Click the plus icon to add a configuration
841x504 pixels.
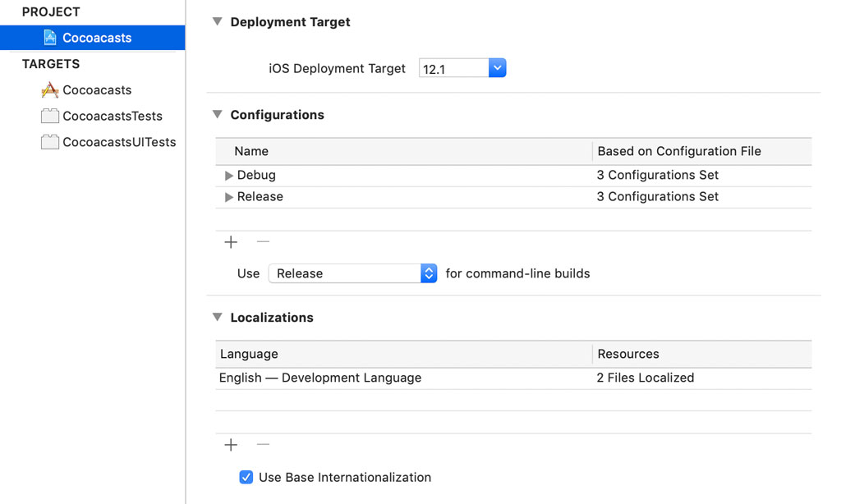(x=230, y=242)
